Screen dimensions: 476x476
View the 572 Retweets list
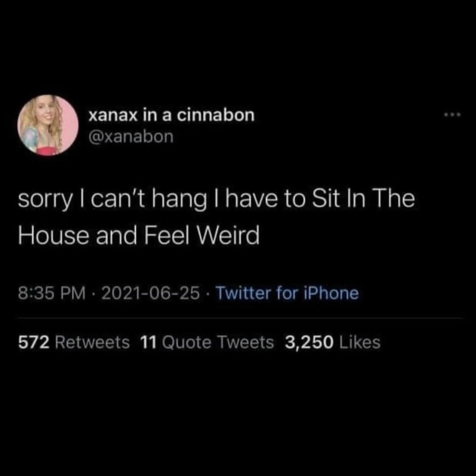(x=74, y=342)
